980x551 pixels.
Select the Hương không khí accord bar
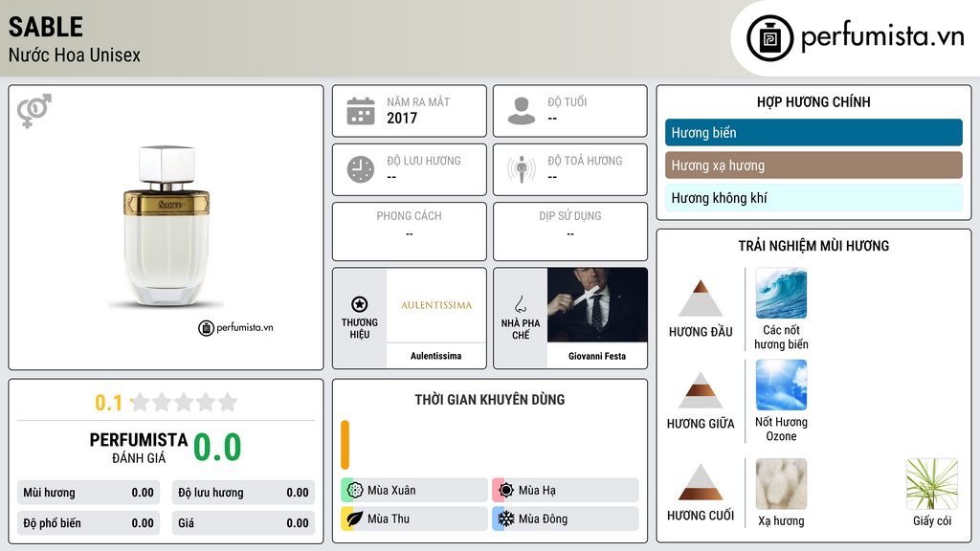pyautogui.click(x=813, y=198)
